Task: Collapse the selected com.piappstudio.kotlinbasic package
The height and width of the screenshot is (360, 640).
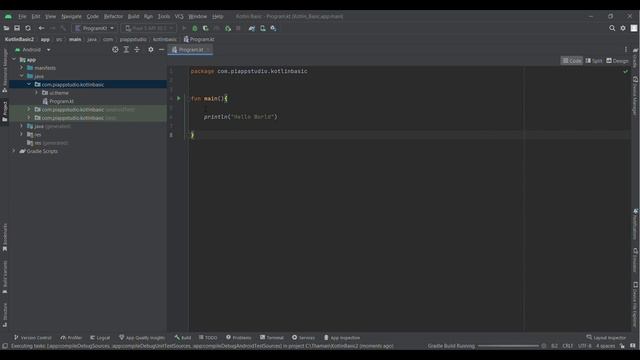Action: [29, 84]
